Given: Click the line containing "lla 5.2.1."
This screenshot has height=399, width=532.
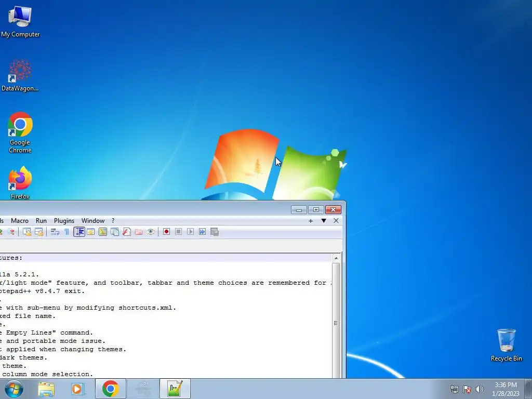Looking at the screenshot, I should (19, 274).
